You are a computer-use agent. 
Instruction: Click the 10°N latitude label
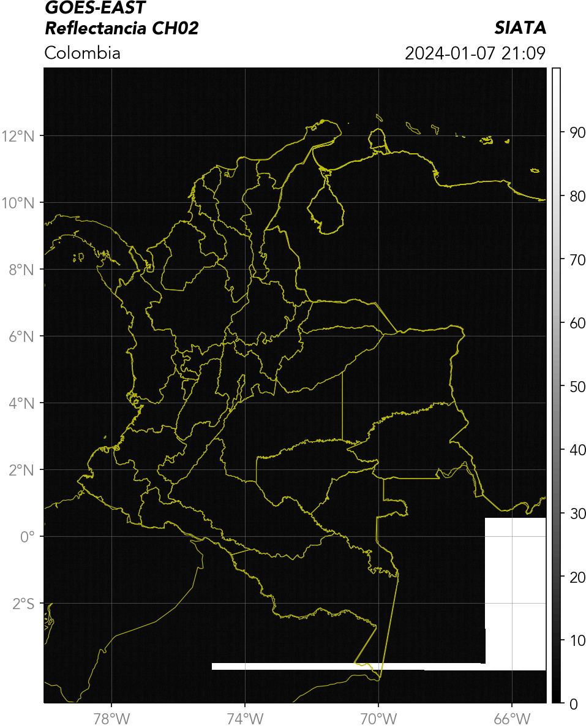18,203
